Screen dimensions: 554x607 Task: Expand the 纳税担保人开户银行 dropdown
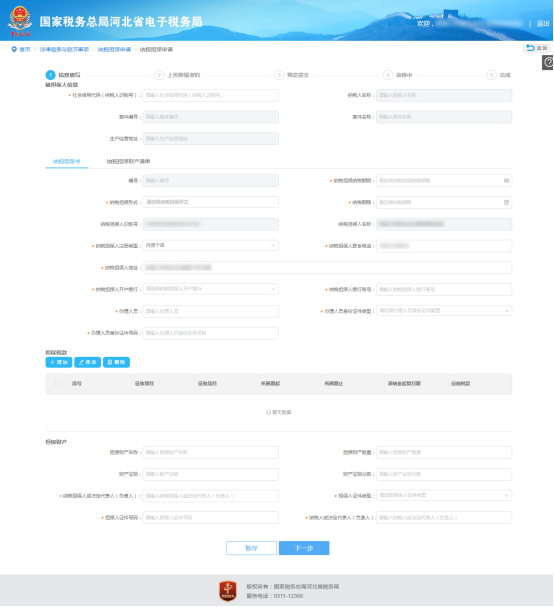pos(211,289)
